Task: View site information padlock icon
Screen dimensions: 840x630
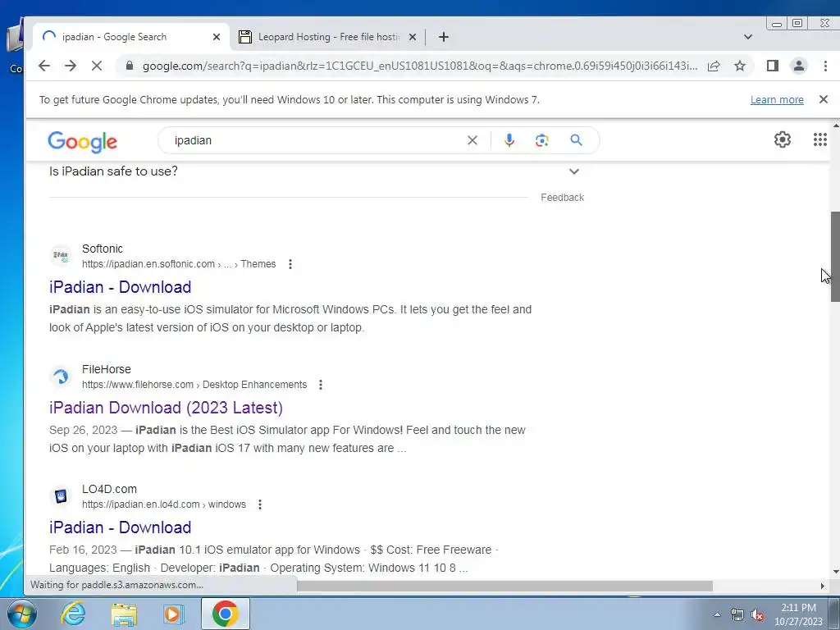Action: 129,66
